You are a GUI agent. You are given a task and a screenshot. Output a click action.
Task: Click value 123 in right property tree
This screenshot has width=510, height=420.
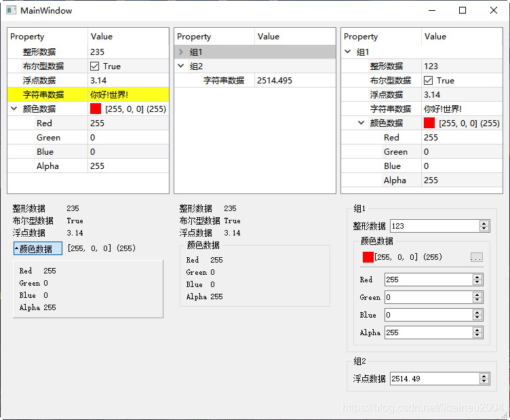coord(431,66)
